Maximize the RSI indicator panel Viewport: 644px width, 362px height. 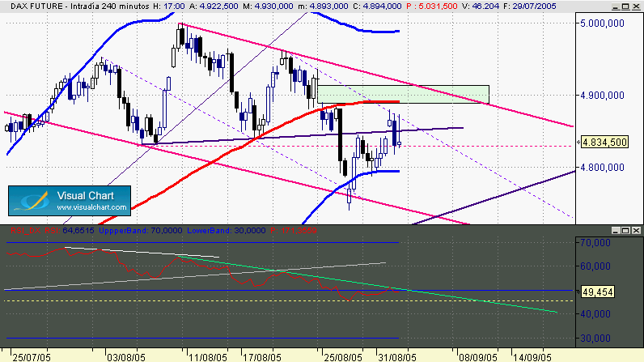pos(625,231)
